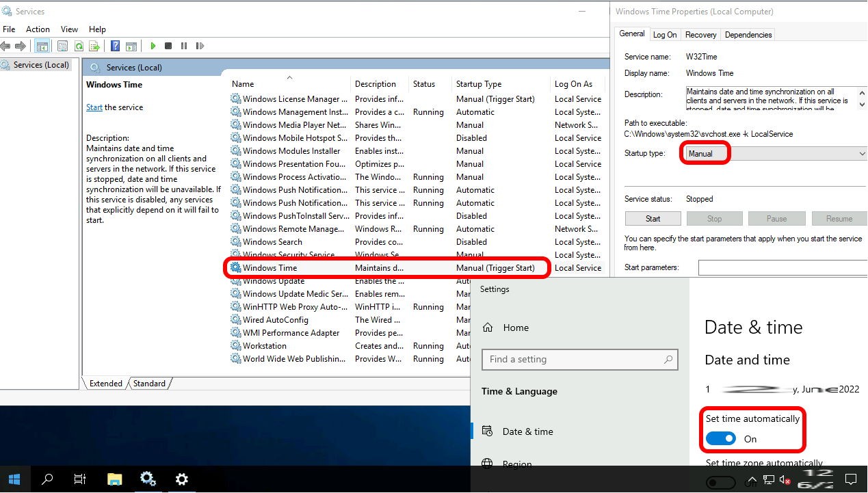Click the Refresh toolbar icon

(79, 46)
